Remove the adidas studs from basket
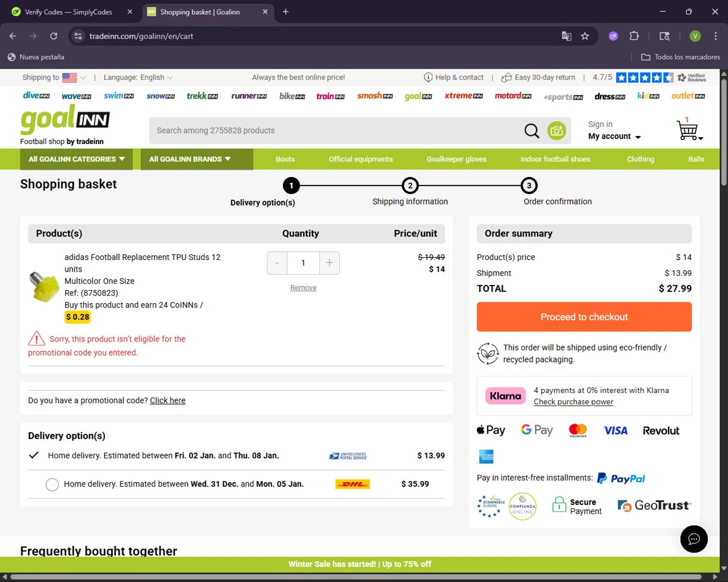 click(303, 288)
